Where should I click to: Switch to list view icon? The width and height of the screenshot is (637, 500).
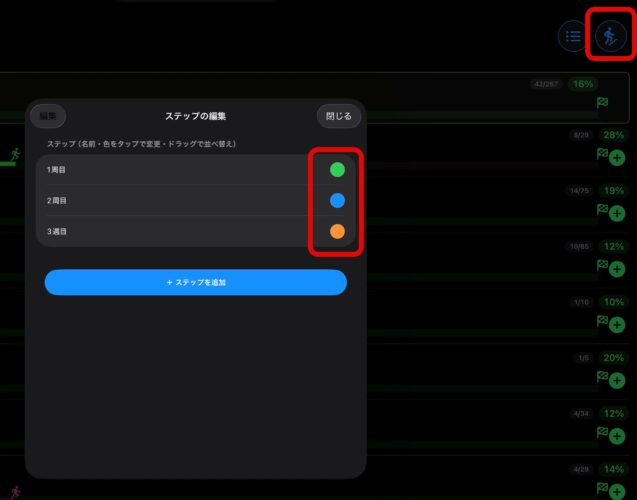coord(573,37)
